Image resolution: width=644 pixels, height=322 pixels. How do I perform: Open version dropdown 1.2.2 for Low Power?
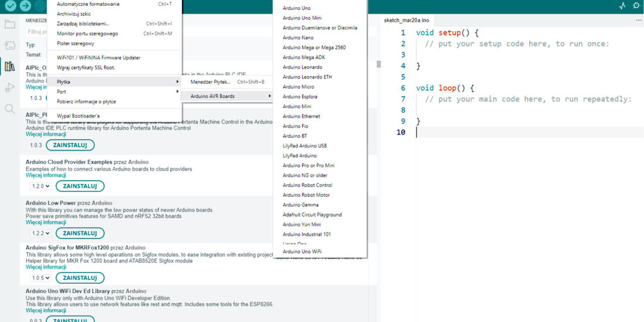(x=40, y=234)
